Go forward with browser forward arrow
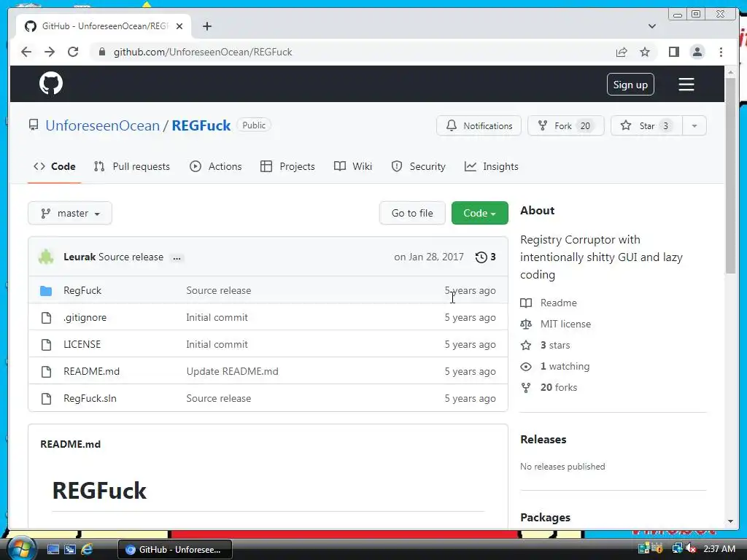 pyautogui.click(x=50, y=52)
